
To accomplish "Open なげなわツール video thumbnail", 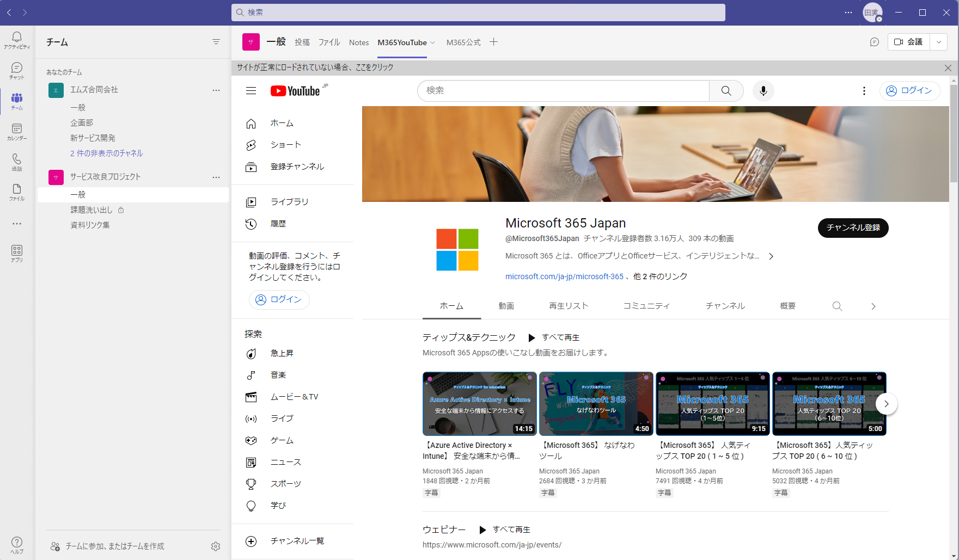I will pos(596,404).
